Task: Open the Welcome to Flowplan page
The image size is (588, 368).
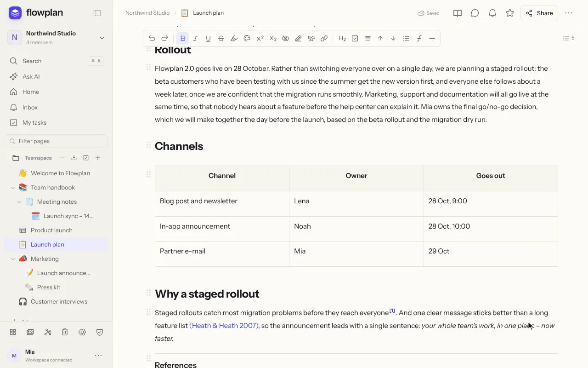Action: pyautogui.click(x=60, y=173)
